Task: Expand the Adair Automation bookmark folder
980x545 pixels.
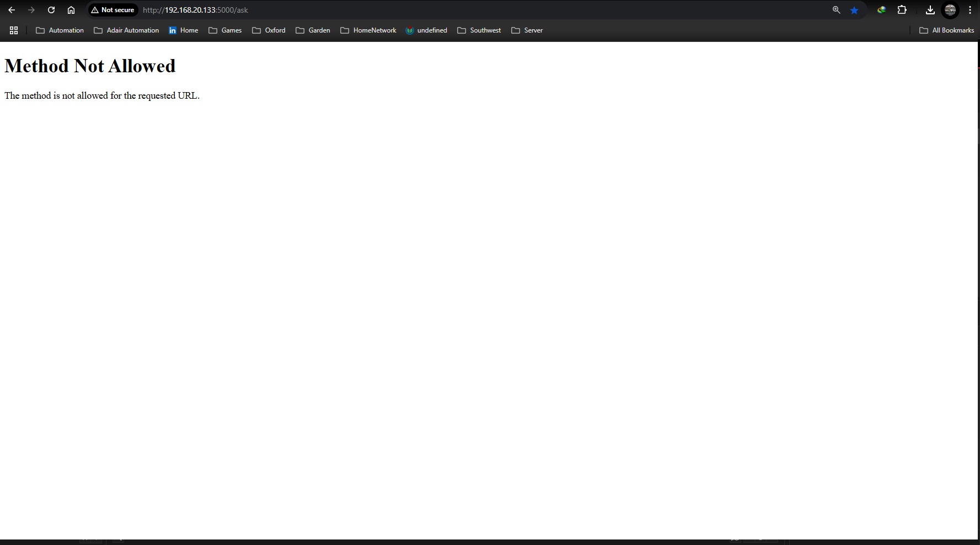Action: pos(127,30)
